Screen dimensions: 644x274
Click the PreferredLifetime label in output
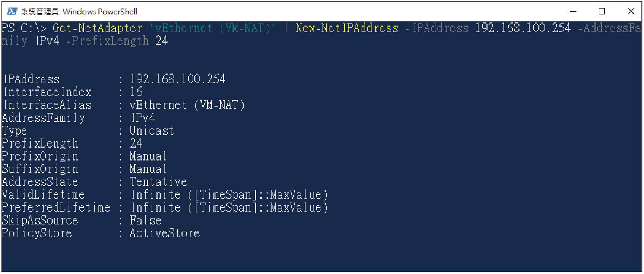coord(56,207)
